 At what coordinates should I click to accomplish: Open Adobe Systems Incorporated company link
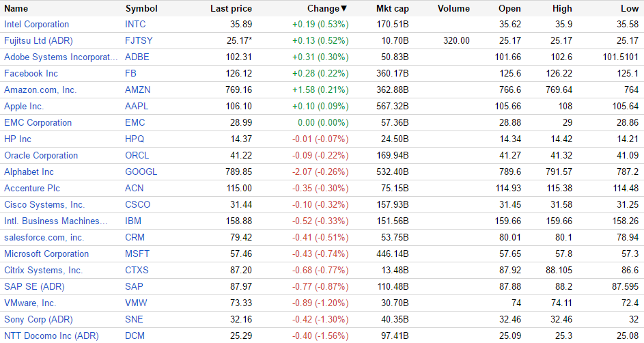click(x=61, y=57)
